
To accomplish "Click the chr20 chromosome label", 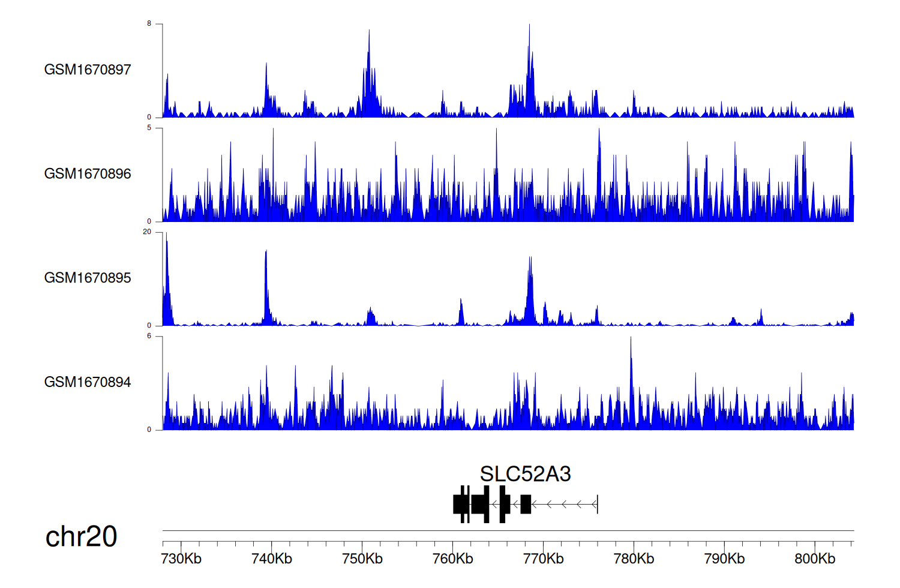I will pos(81,536).
